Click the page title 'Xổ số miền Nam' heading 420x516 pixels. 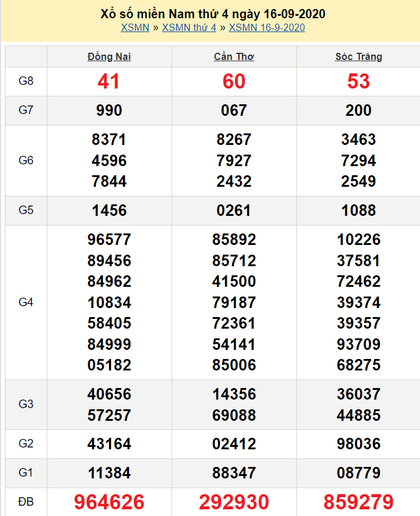pos(213,14)
